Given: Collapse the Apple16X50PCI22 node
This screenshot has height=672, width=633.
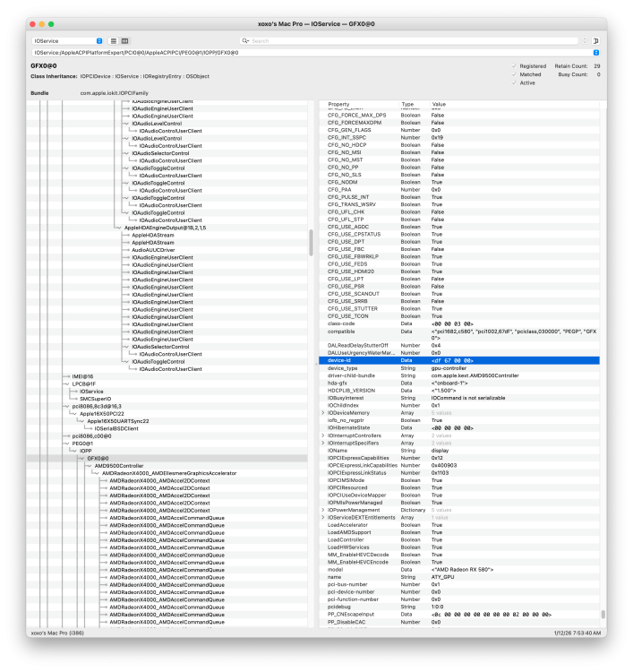Looking at the screenshot, I should (74, 414).
